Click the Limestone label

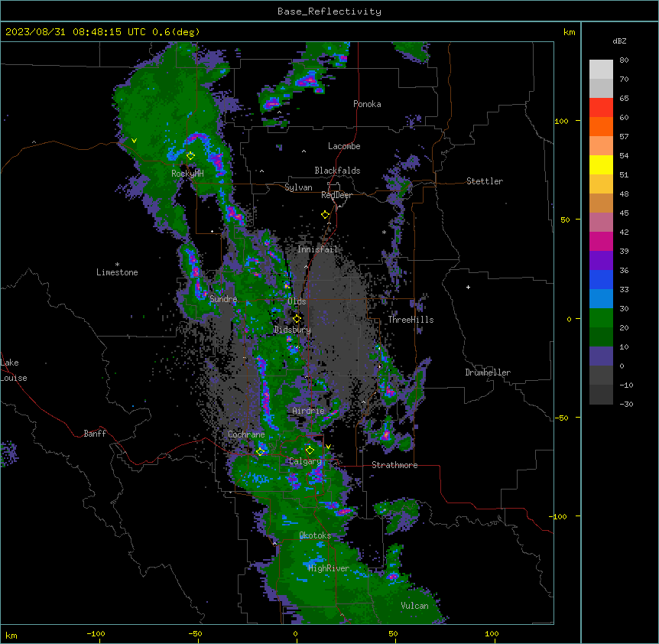tap(117, 272)
